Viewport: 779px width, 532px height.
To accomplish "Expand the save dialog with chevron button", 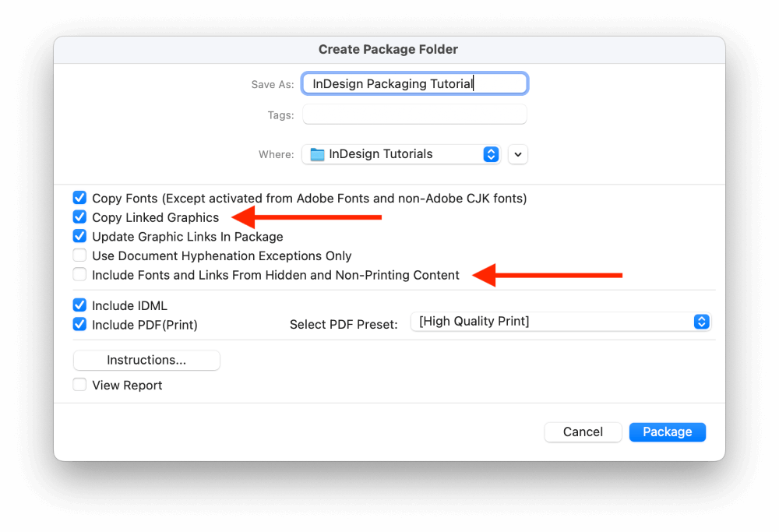I will (x=518, y=154).
